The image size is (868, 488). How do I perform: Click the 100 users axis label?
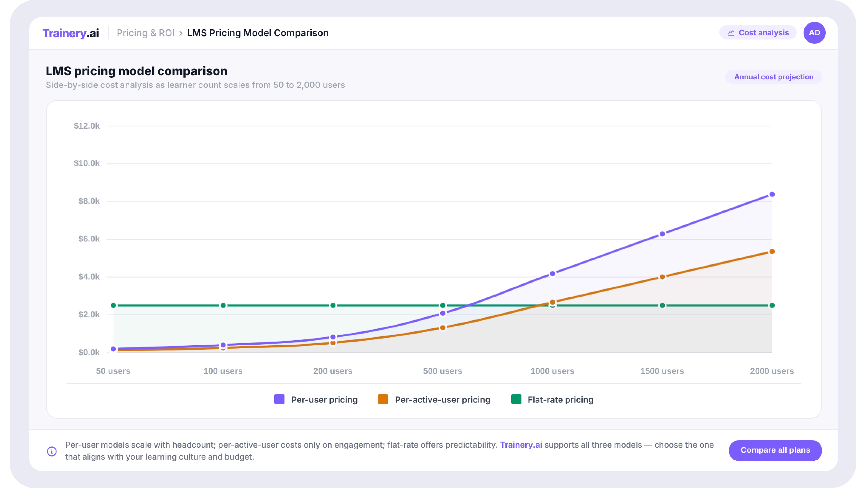(x=223, y=371)
